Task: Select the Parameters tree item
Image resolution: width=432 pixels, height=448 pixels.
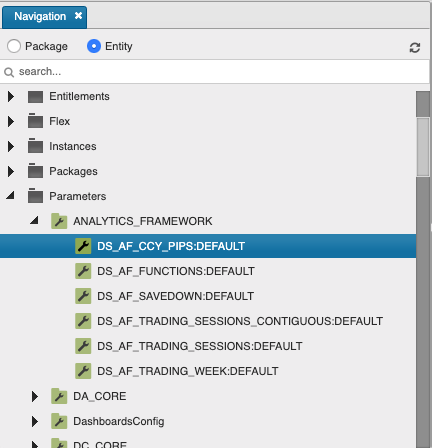Action: [78, 196]
